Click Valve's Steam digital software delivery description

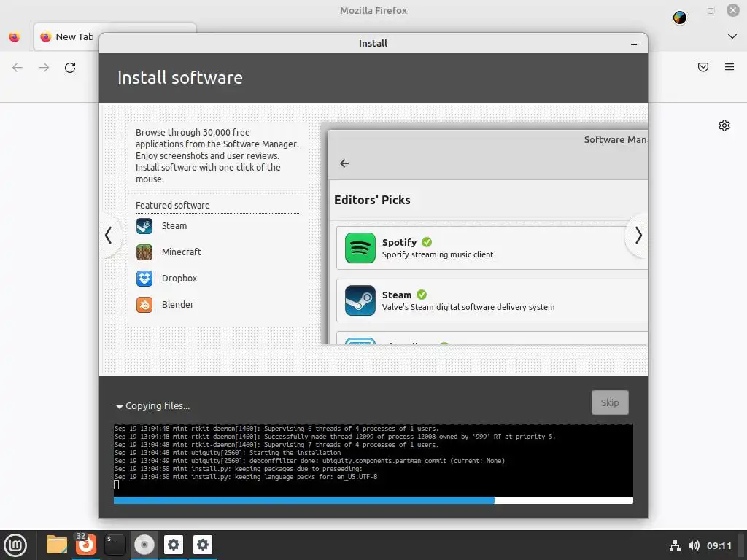pyautogui.click(x=468, y=307)
